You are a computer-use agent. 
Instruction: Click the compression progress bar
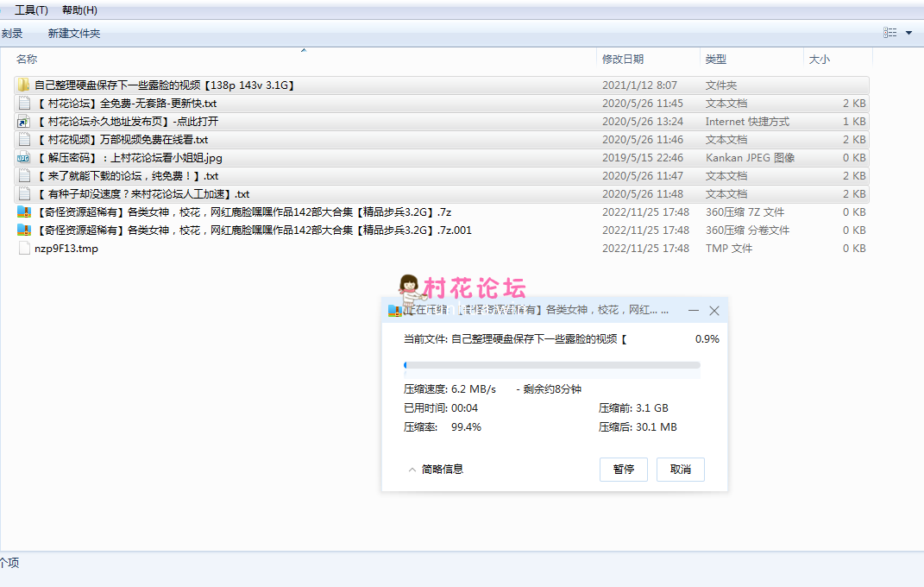(x=552, y=365)
